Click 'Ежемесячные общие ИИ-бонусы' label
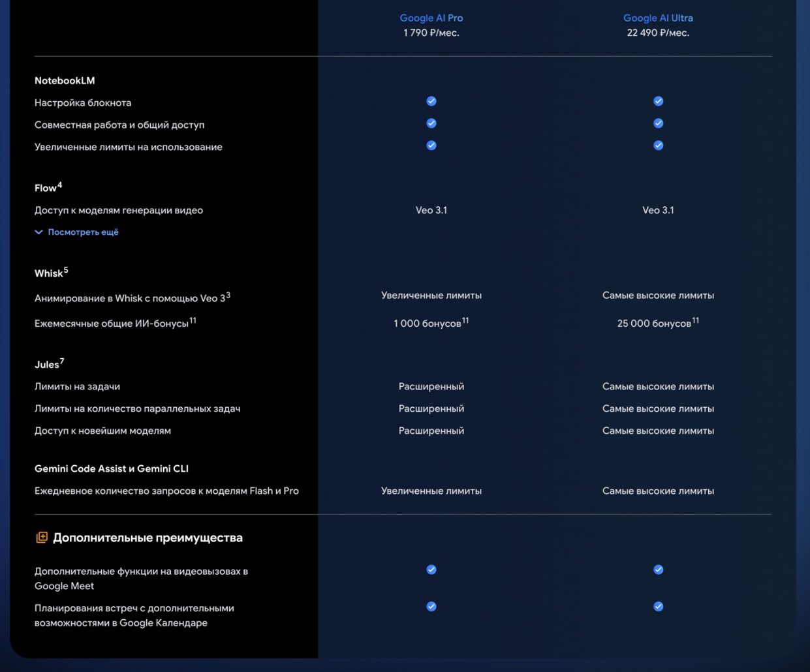The height and width of the screenshot is (672, 810). (x=116, y=322)
